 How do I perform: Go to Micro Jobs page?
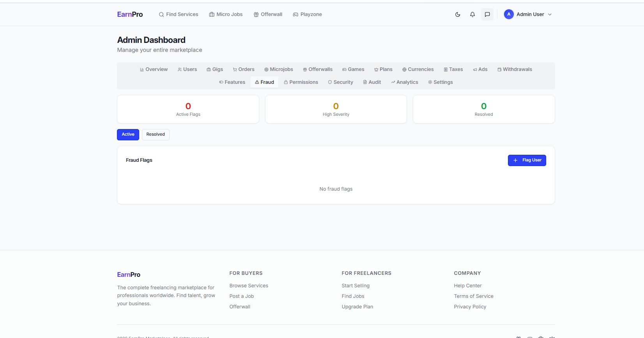tap(226, 14)
